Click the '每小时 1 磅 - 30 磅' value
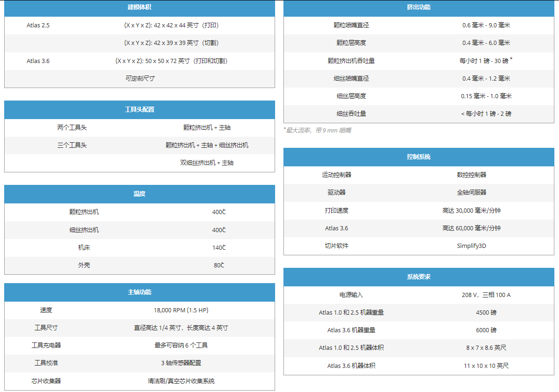 [484, 61]
